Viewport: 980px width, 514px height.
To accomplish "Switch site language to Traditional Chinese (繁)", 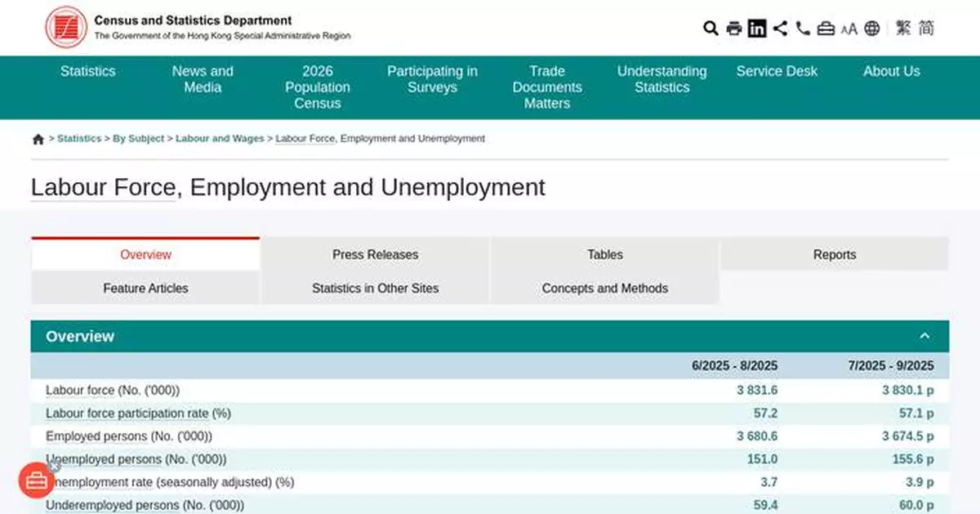I will coord(902,28).
